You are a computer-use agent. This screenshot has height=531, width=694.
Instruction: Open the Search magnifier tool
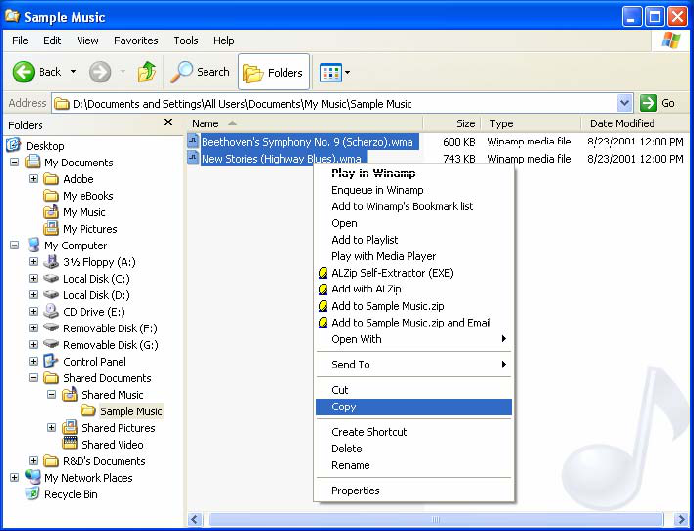[183, 72]
